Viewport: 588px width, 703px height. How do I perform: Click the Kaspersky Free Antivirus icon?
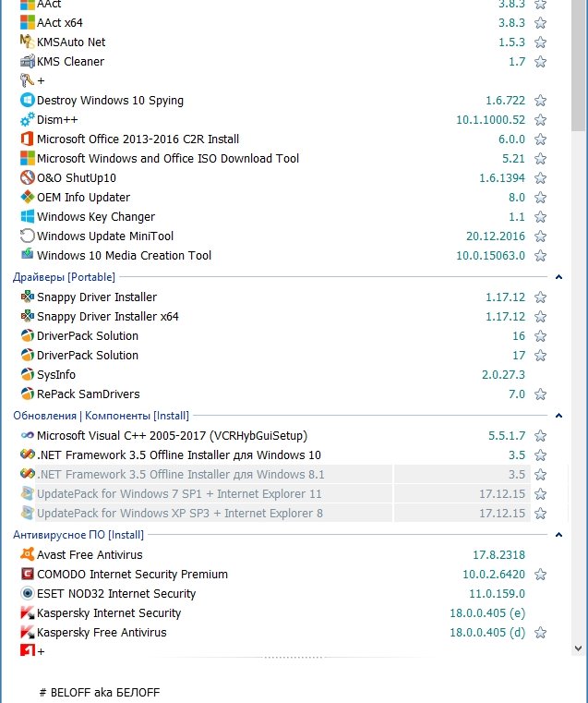(x=28, y=632)
